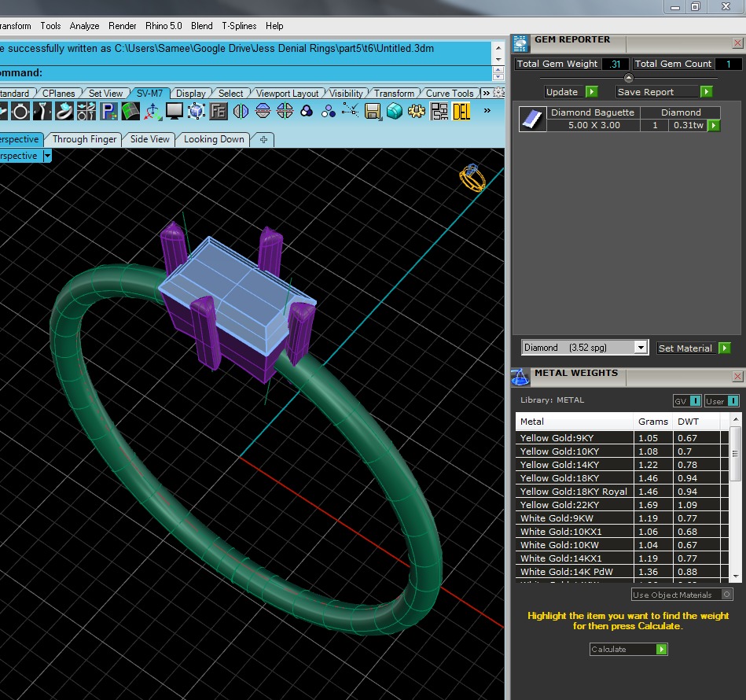746x700 pixels.
Task: Click the Update button
Action: click(571, 92)
